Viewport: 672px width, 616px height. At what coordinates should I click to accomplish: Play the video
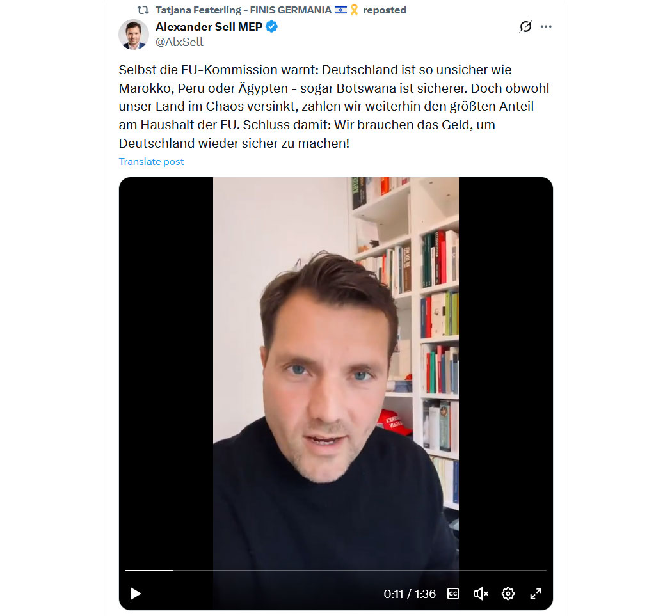tap(136, 594)
